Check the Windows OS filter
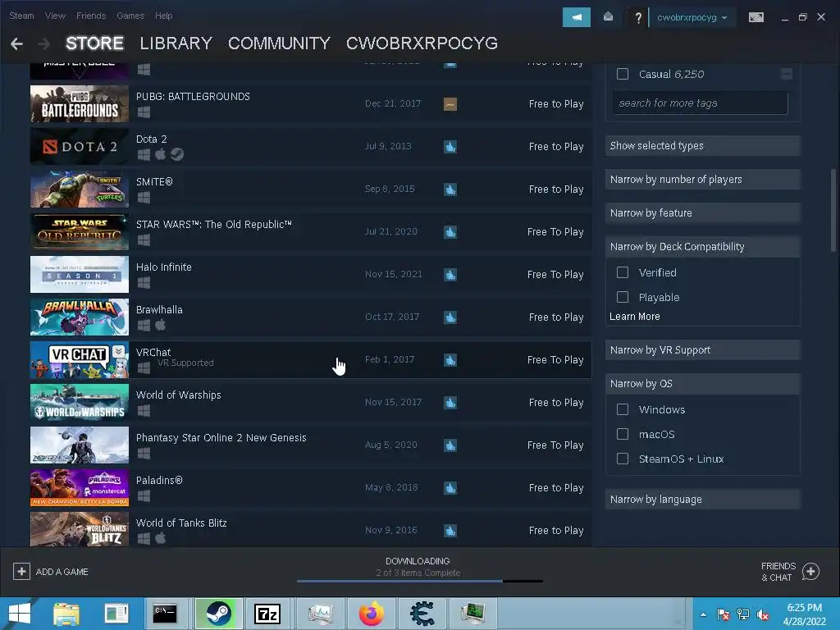The image size is (840, 630). (x=623, y=410)
